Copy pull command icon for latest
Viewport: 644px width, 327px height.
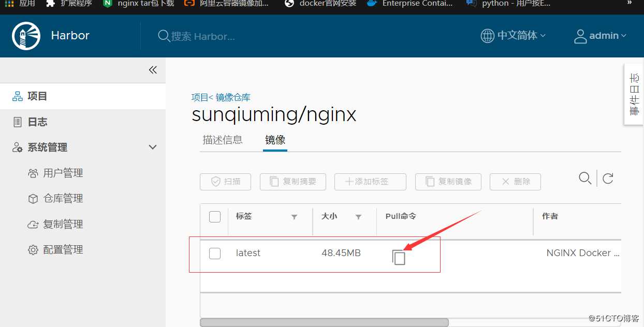(399, 257)
